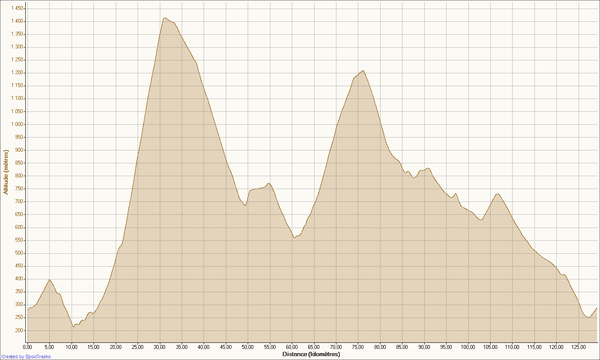Click the '75,00' distance tick label

click(358, 347)
